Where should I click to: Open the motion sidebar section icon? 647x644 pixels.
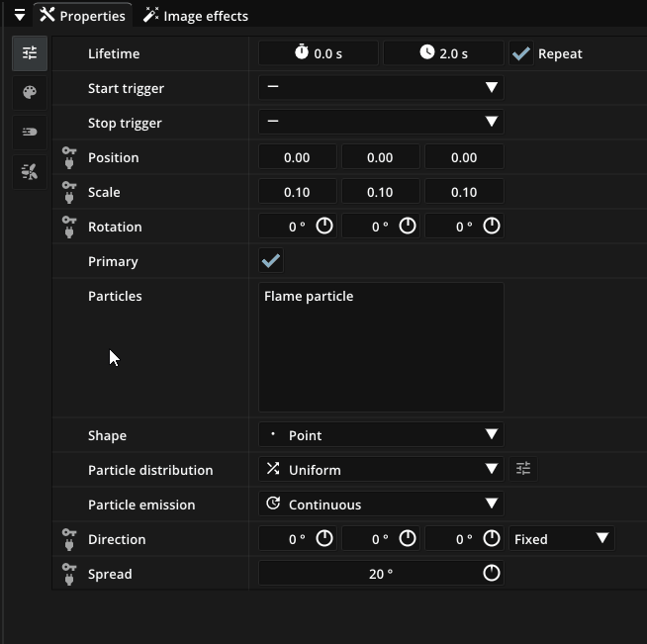(x=30, y=132)
